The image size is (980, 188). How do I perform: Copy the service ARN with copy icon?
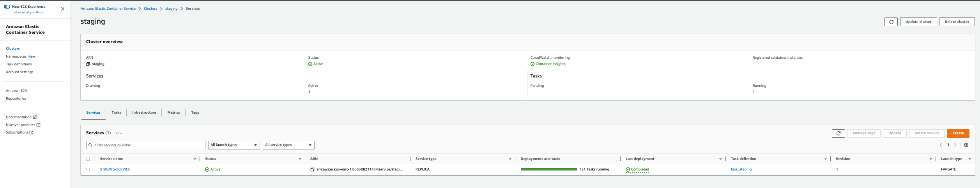coord(312,170)
